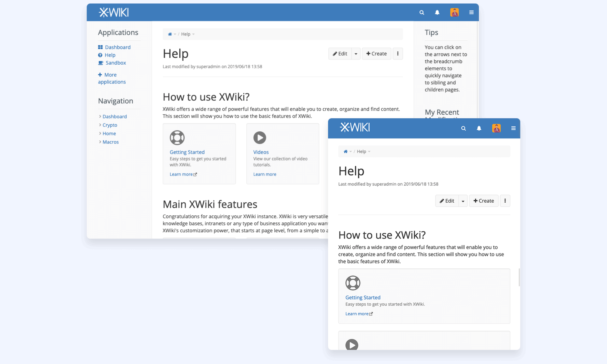Open Edit dropdown arrow in back window
Image resolution: width=607 pixels, height=364 pixels.
point(356,54)
